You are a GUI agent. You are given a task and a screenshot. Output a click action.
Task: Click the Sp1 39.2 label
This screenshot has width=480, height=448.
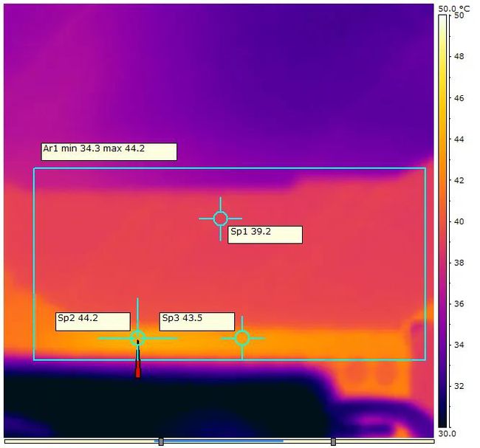265,235
